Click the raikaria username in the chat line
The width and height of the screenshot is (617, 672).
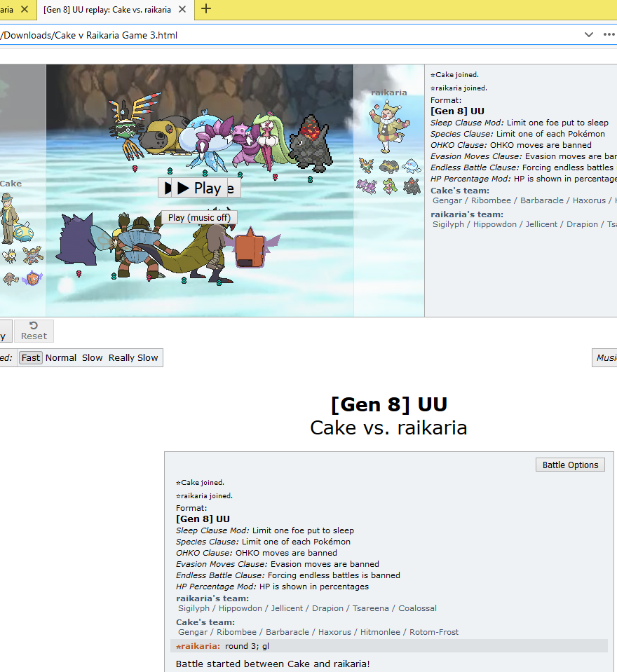[x=198, y=646]
